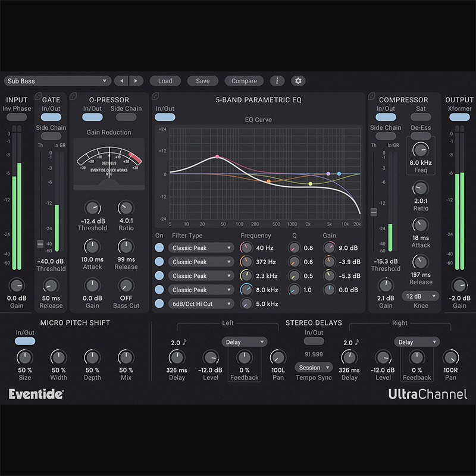
Task: Open the info button in top bar
Action: 277,81
